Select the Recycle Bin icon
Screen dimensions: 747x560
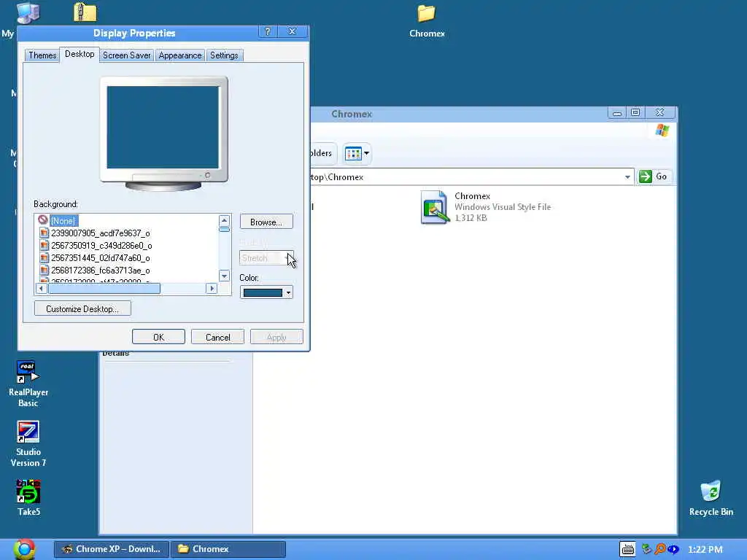711,498
